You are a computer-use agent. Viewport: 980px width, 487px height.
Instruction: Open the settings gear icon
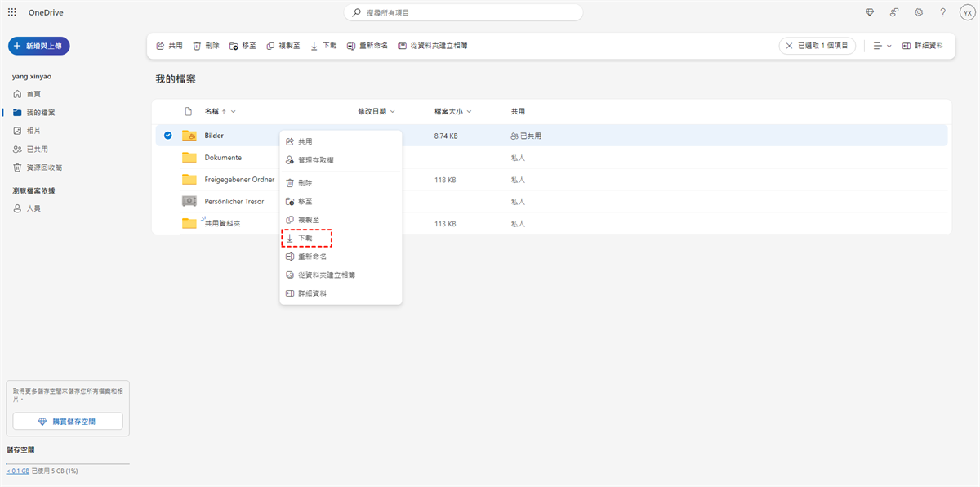pyautogui.click(x=919, y=12)
